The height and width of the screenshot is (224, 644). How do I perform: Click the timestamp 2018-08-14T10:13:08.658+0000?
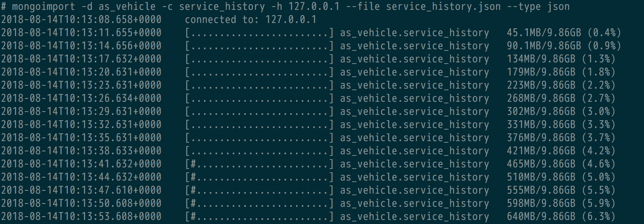81,20
